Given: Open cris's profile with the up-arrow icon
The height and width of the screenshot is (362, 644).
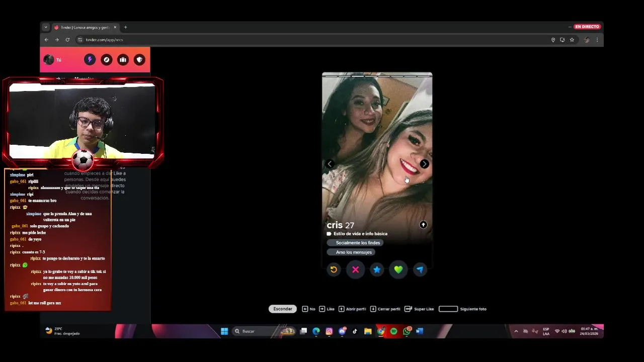Looking at the screenshot, I should click(423, 225).
